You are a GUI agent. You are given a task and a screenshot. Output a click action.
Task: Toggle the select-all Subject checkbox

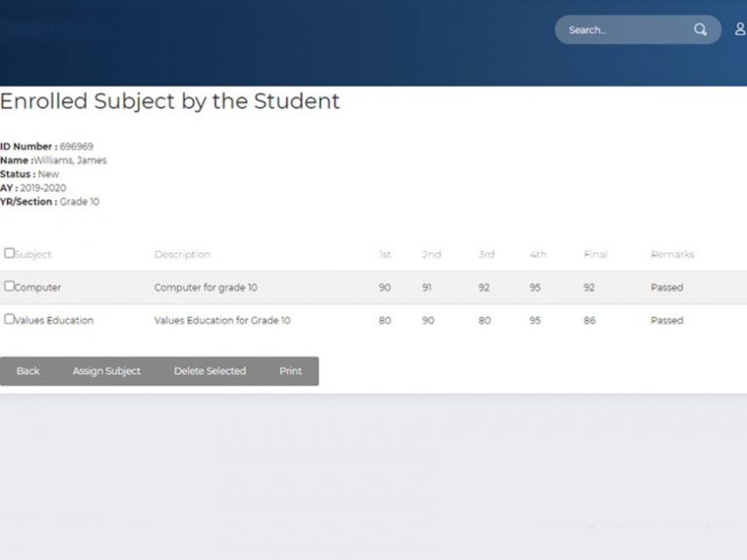point(10,253)
